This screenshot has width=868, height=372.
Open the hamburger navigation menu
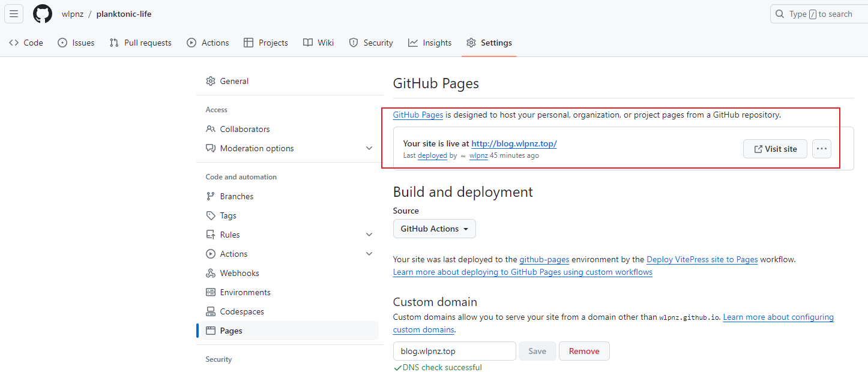click(14, 14)
